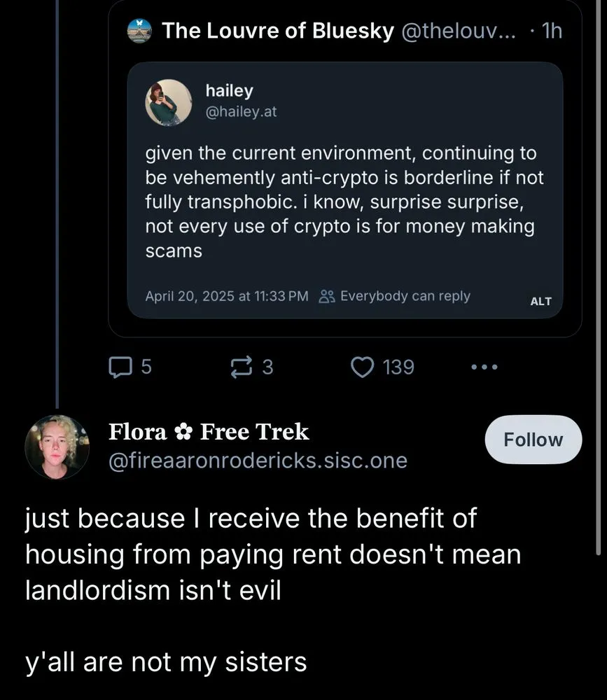The image size is (607, 700).
Task: Click the ALT badge on the image
Action: 540,301
